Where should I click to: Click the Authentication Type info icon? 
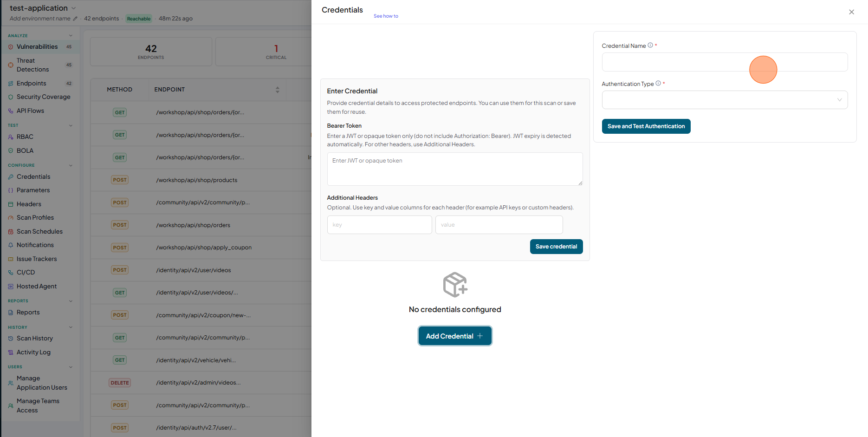(658, 83)
